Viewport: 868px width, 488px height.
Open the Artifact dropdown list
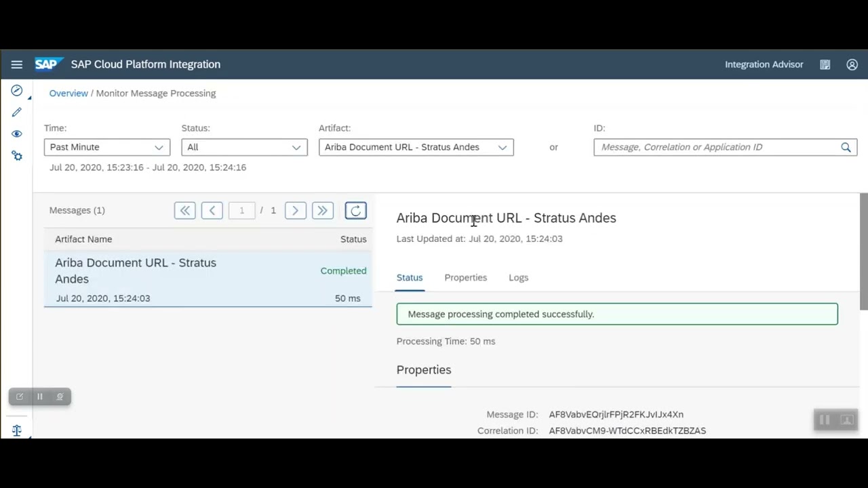tap(416, 147)
